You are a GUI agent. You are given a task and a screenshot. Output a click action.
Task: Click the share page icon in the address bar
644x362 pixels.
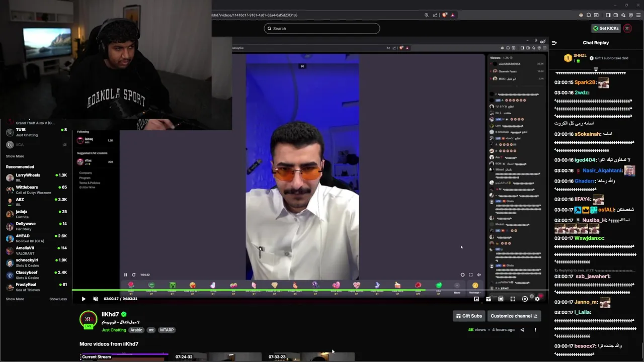tap(435, 15)
